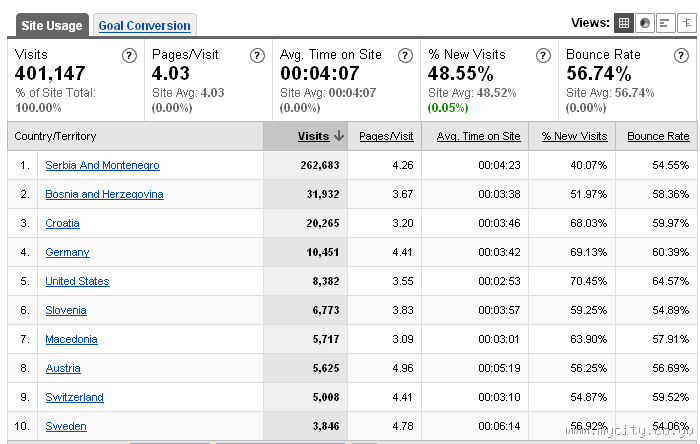Sort table by % New Visits column
Viewport: 700px width, 444px height.
tap(574, 136)
